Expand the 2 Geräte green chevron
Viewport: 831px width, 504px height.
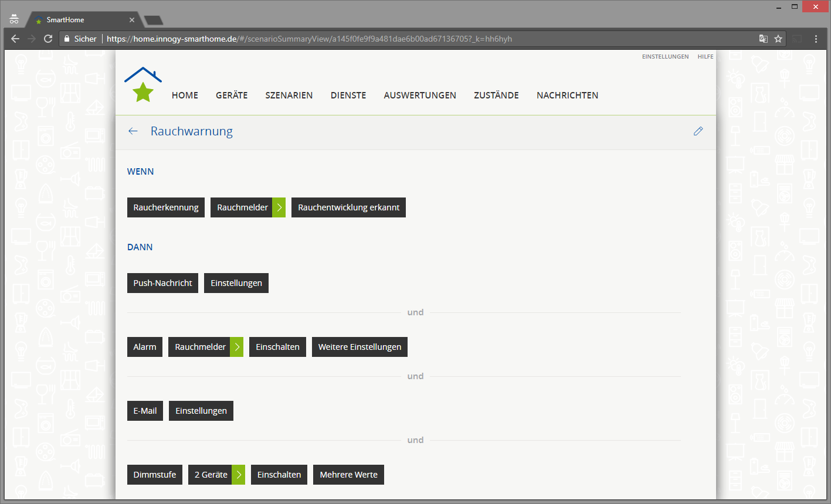(239, 475)
